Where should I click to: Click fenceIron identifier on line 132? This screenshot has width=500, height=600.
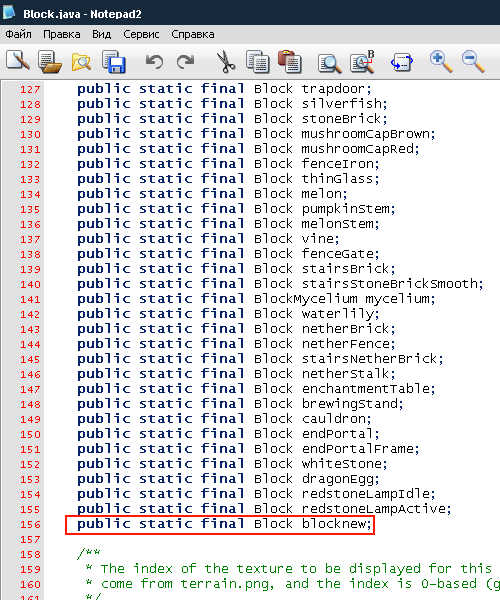(338, 164)
